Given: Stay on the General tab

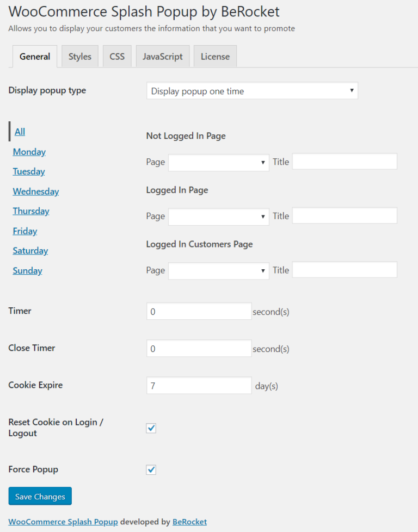Looking at the screenshot, I should (34, 56).
